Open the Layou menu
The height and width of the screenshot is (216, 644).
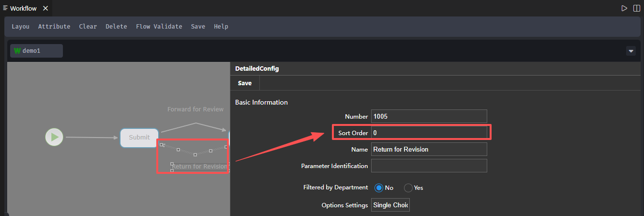click(20, 27)
